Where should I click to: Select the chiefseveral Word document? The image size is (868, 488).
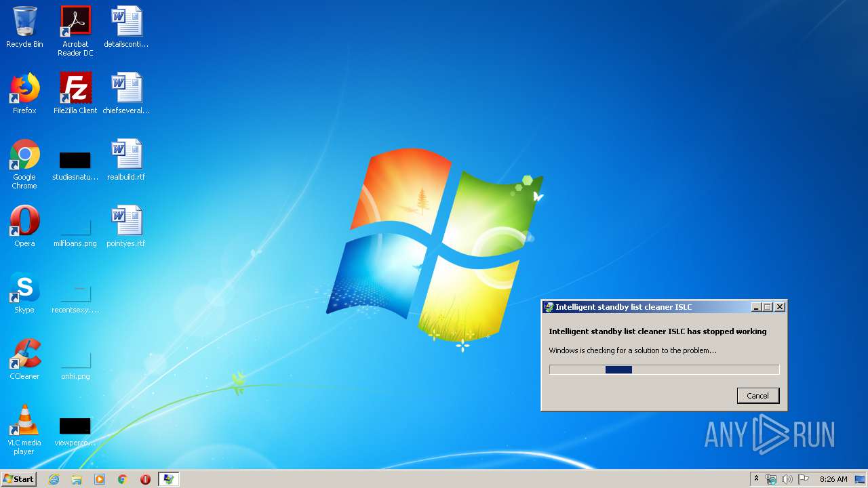126,94
